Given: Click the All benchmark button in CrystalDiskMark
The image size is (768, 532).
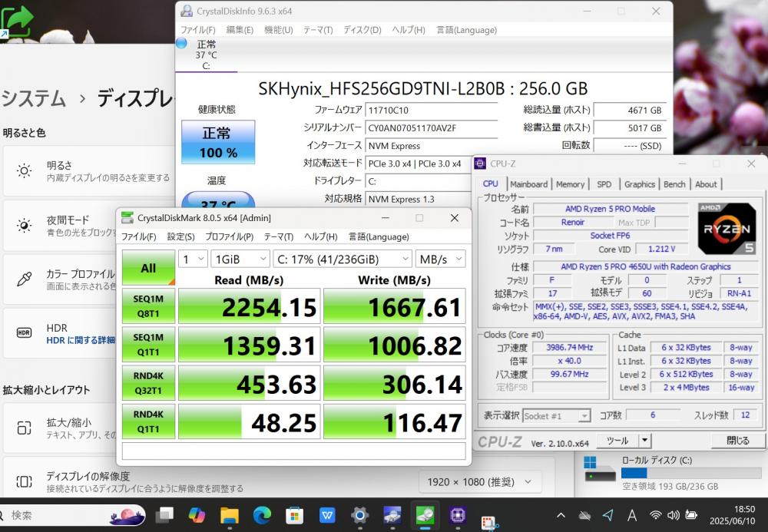Looking at the screenshot, I should click(148, 268).
